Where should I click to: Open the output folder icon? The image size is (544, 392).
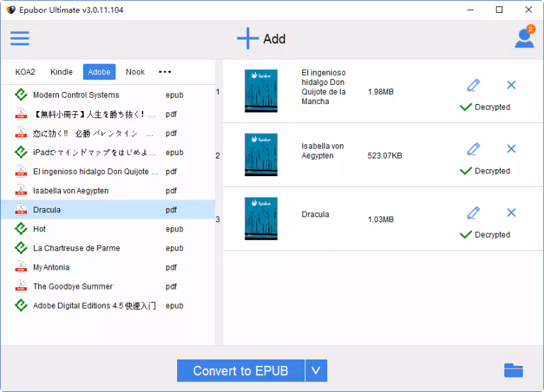(x=514, y=371)
